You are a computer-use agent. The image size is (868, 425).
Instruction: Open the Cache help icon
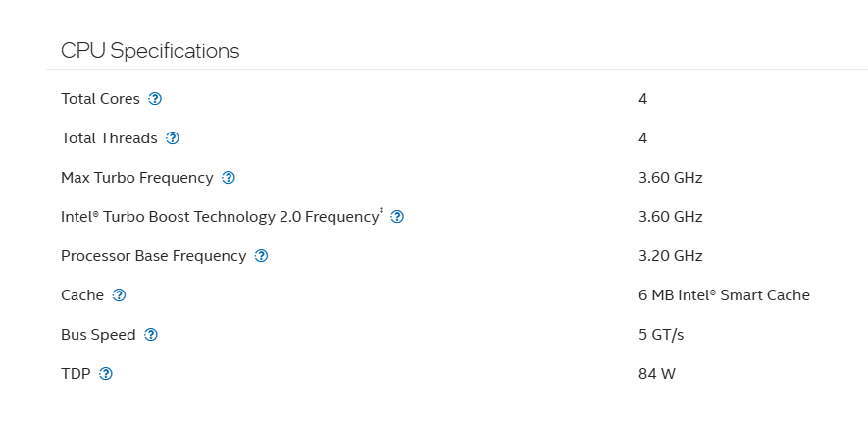119,295
